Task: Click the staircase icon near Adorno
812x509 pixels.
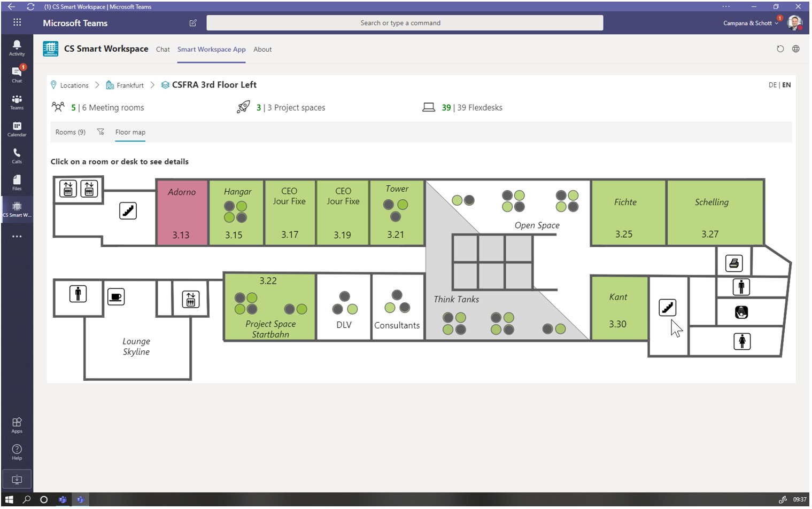Action: [128, 211]
